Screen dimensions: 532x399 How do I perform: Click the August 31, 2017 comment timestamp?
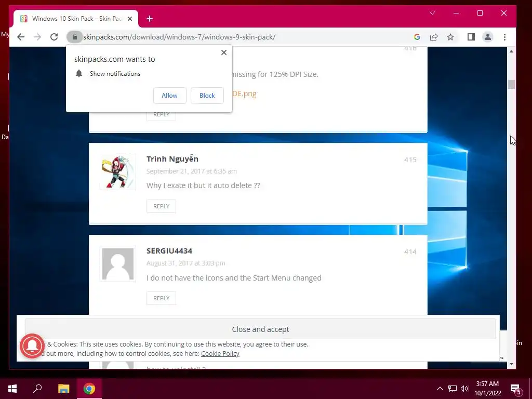click(x=185, y=263)
